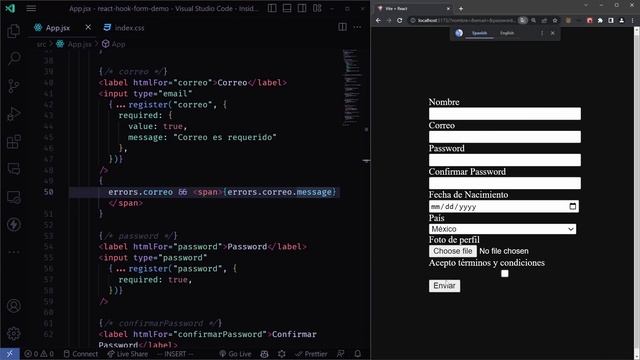Screen dimensions: 640x360
Task: Open a new browser tab
Action: [461, 9]
